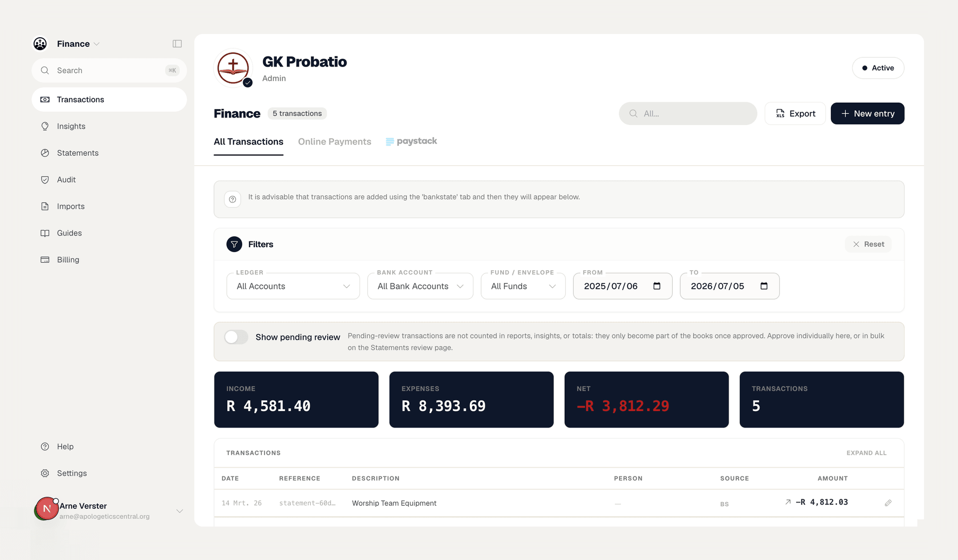This screenshot has width=958, height=560.
Task: Click the Date column header
Action: 230,479
